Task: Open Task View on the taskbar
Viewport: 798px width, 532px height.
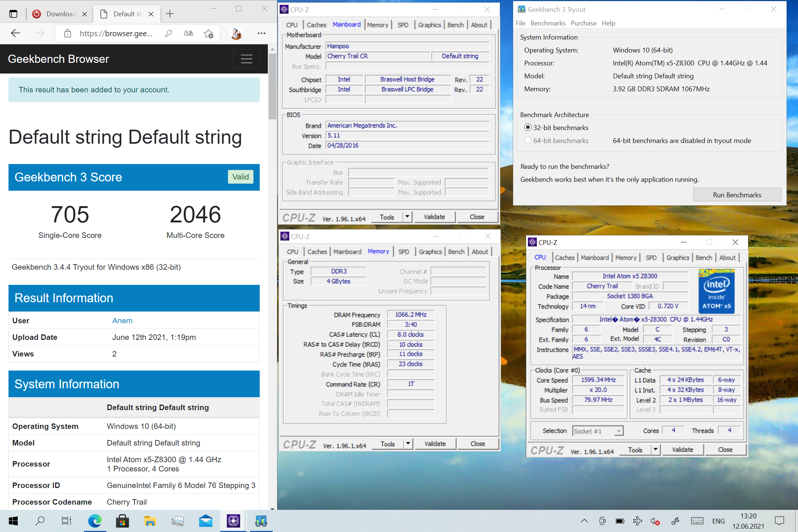Action: click(66, 521)
